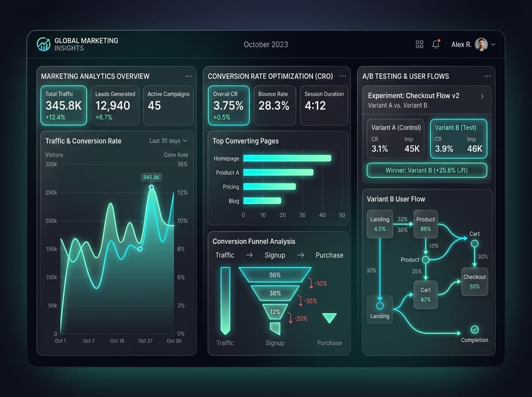Open A/B Testing & User Flows options menu
The height and width of the screenshot is (397, 532).
488,76
